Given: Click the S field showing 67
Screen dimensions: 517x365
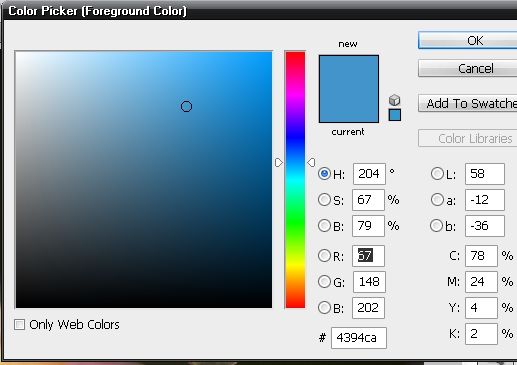Looking at the screenshot, I should (x=368, y=200).
